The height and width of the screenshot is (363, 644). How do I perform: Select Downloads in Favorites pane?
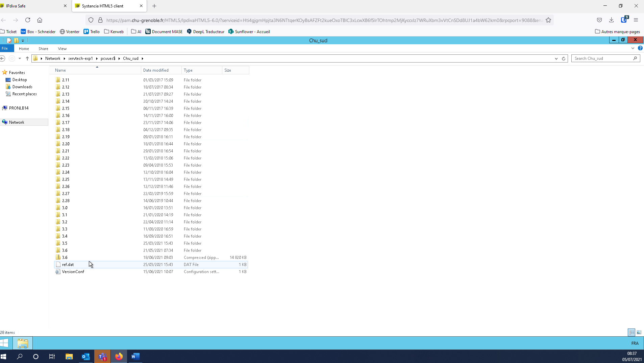22,87
